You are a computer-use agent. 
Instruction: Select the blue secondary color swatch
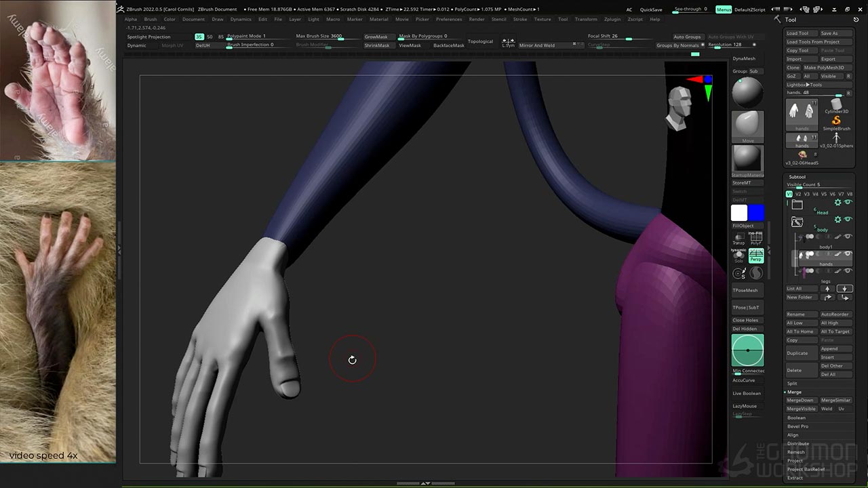pyautogui.click(x=756, y=213)
